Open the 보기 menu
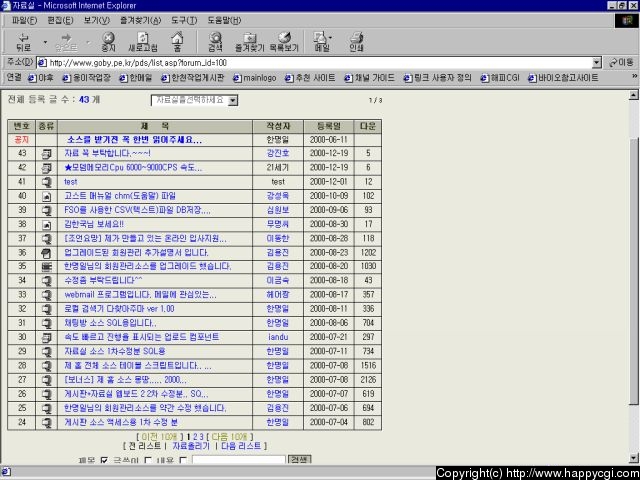This screenshot has width=640, height=480. point(97,20)
